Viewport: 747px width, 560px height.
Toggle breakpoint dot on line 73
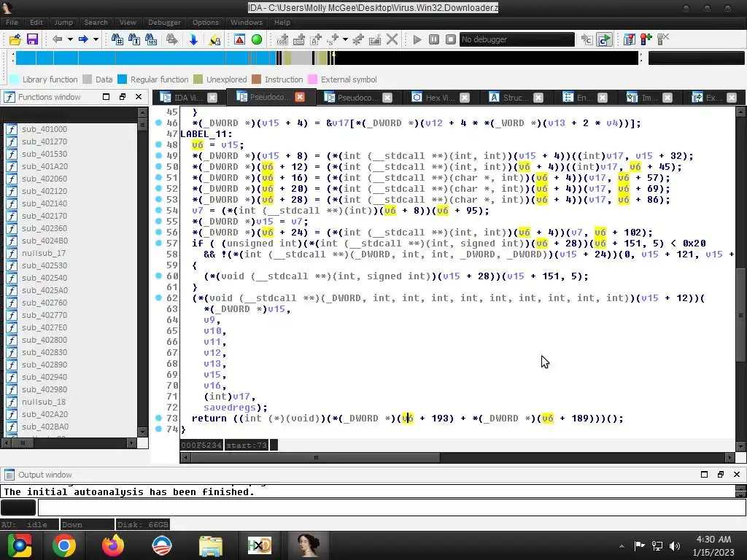pyautogui.click(x=158, y=418)
